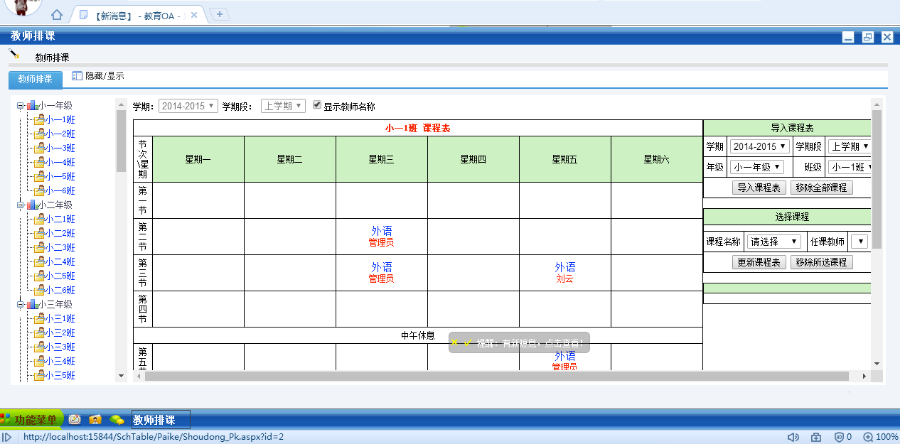Viewport: 900px width, 444px height.
Task: Click the 导入课程表 button
Action: pos(758,188)
